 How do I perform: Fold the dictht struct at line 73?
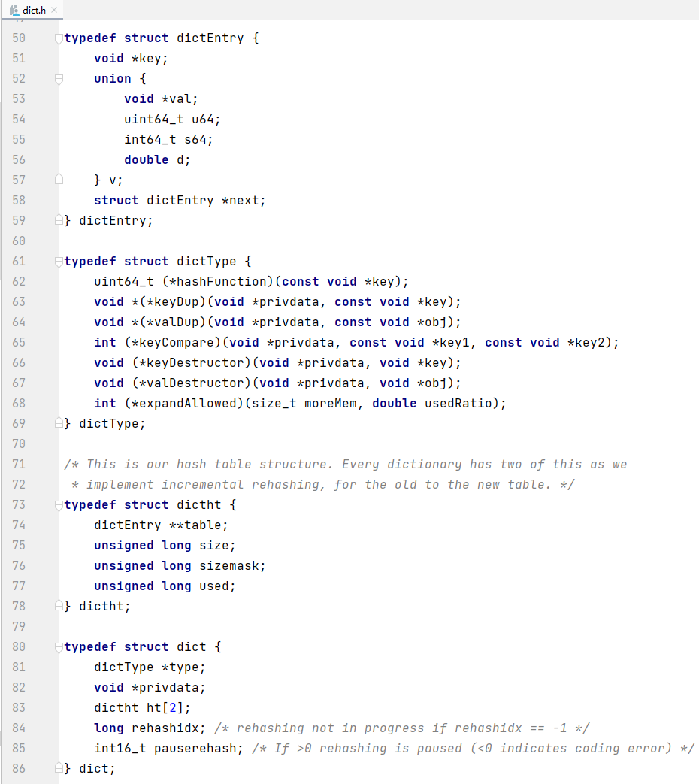59,505
